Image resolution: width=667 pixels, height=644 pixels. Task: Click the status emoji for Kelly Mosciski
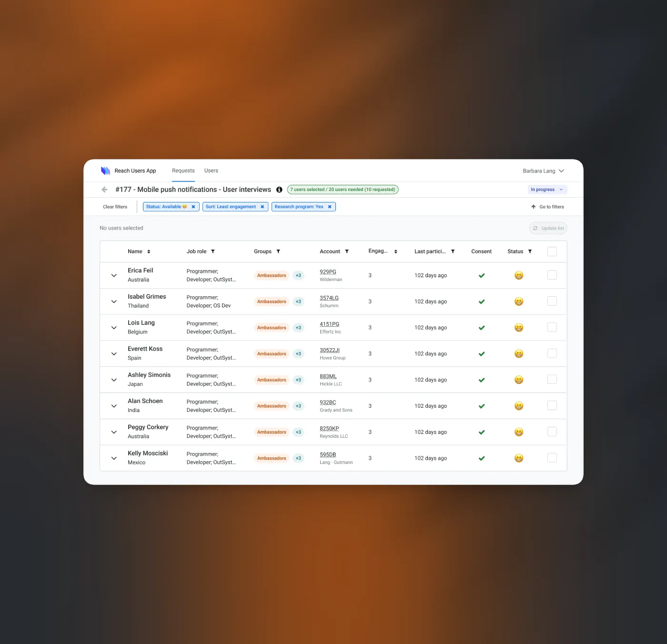[519, 458]
